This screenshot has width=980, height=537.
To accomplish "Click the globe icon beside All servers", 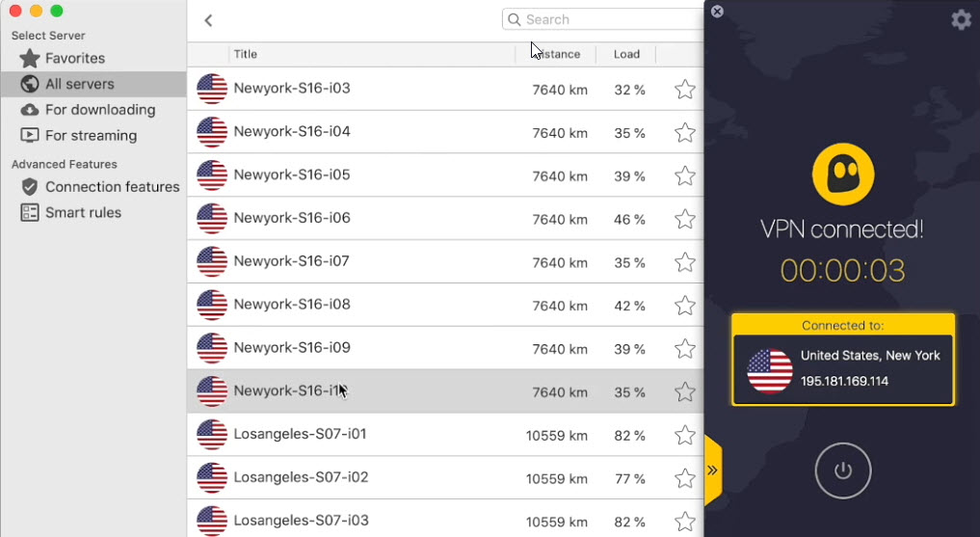I will pyautogui.click(x=29, y=84).
